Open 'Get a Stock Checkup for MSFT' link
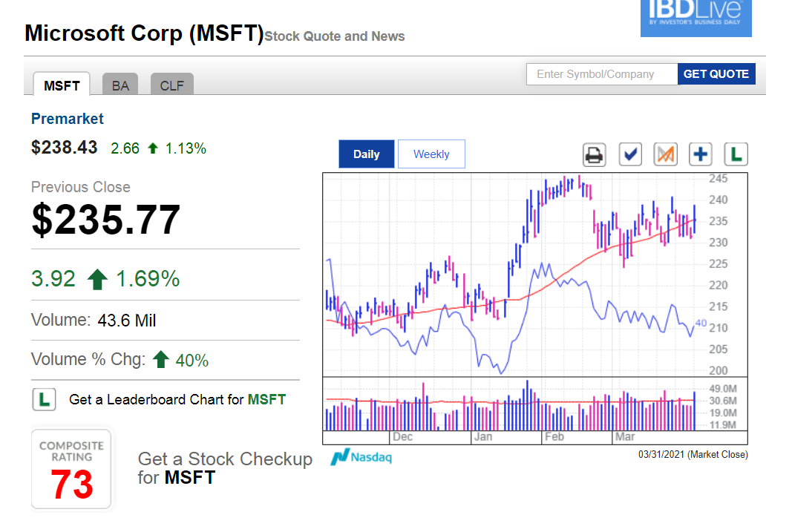This screenshot has width=792, height=532. pyautogui.click(x=225, y=468)
